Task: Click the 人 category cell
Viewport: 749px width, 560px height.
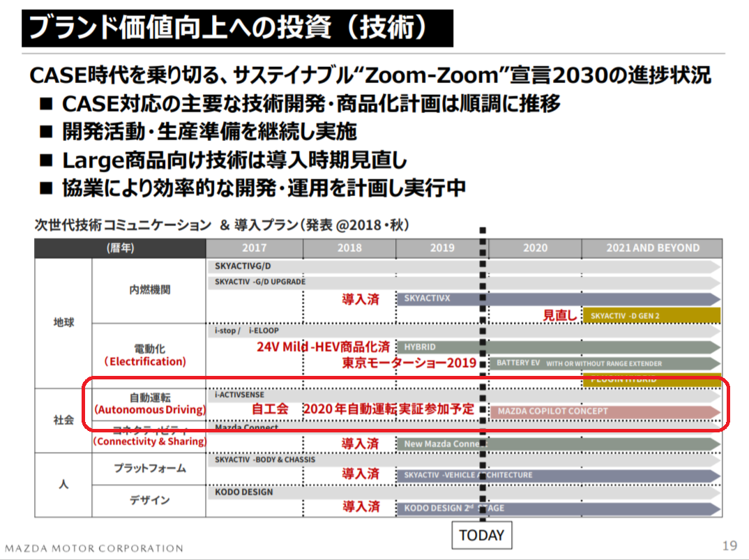Action: [x=63, y=485]
